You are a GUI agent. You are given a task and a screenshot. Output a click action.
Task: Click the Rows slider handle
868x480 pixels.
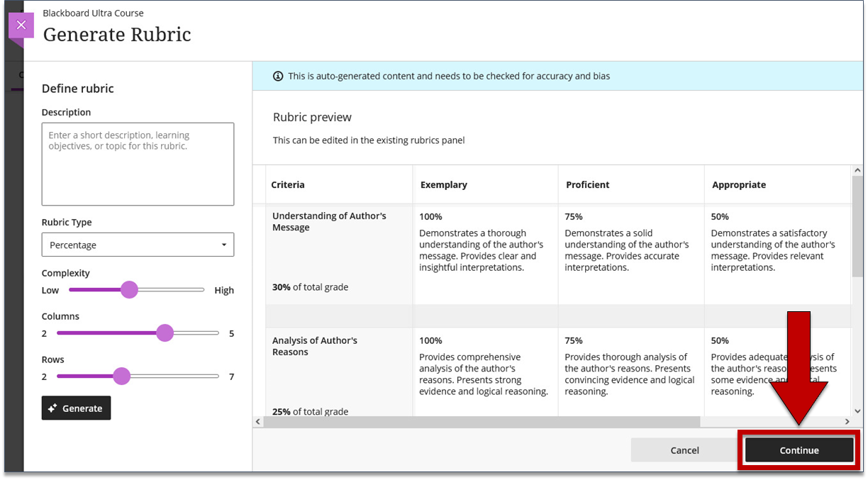coord(122,376)
